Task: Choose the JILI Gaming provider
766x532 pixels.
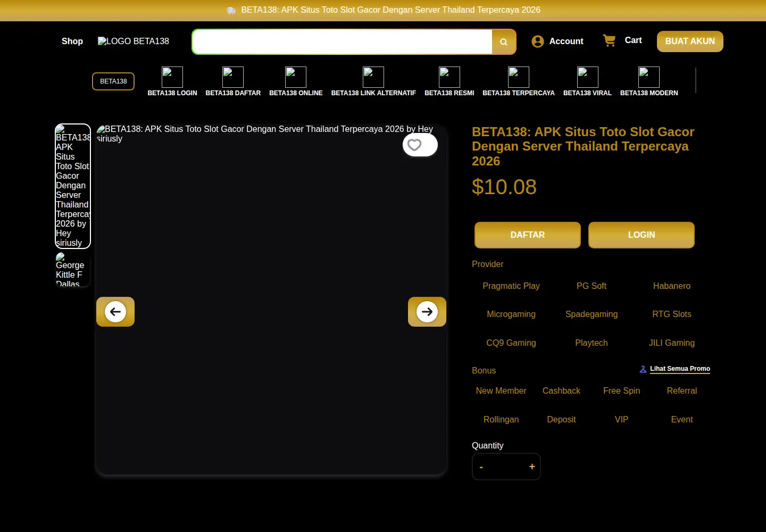Action: point(672,343)
